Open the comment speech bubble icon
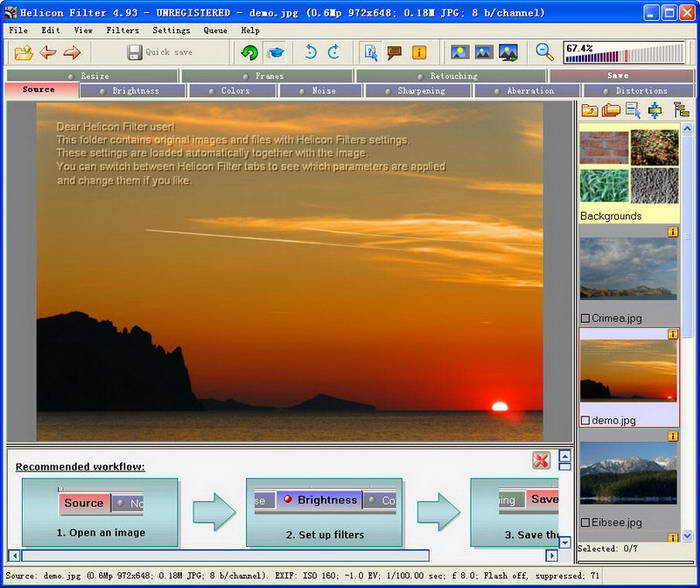The width and height of the screenshot is (700, 588). tap(395, 53)
